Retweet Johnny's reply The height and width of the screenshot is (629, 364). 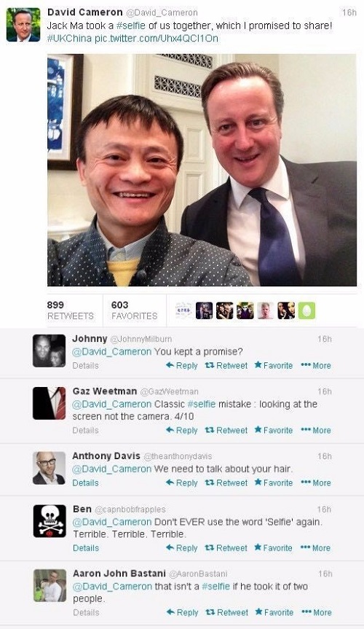226,365
